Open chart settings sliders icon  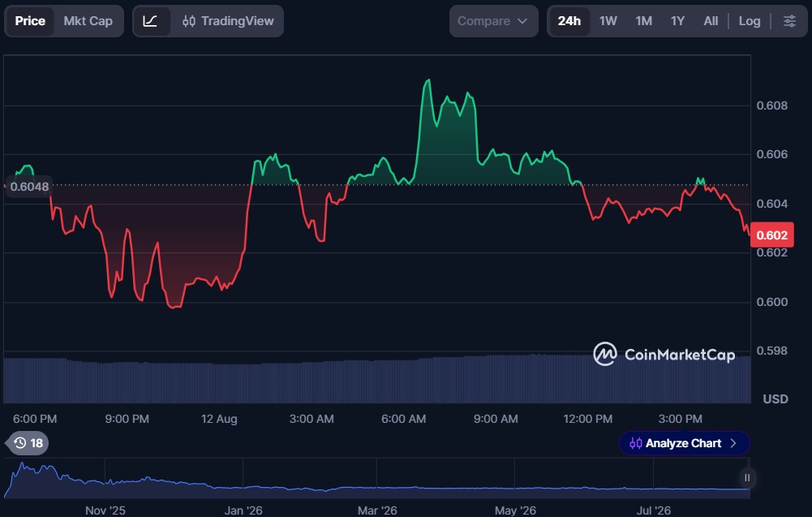(x=789, y=21)
